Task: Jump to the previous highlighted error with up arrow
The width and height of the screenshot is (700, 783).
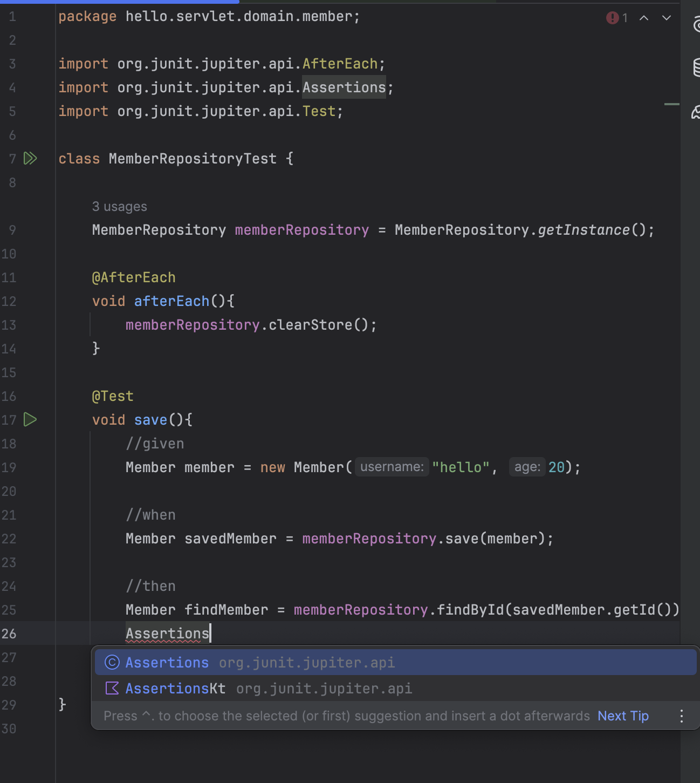Action: tap(644, 18)
